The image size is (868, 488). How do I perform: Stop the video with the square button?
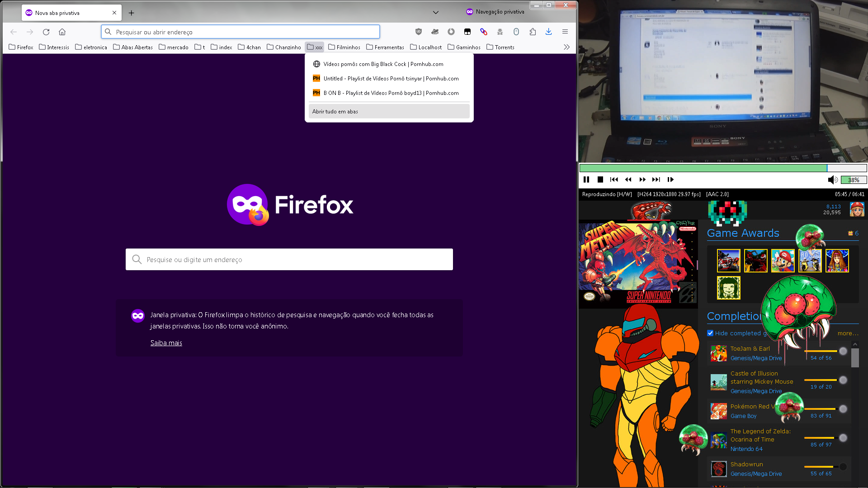tap(600, 179)
